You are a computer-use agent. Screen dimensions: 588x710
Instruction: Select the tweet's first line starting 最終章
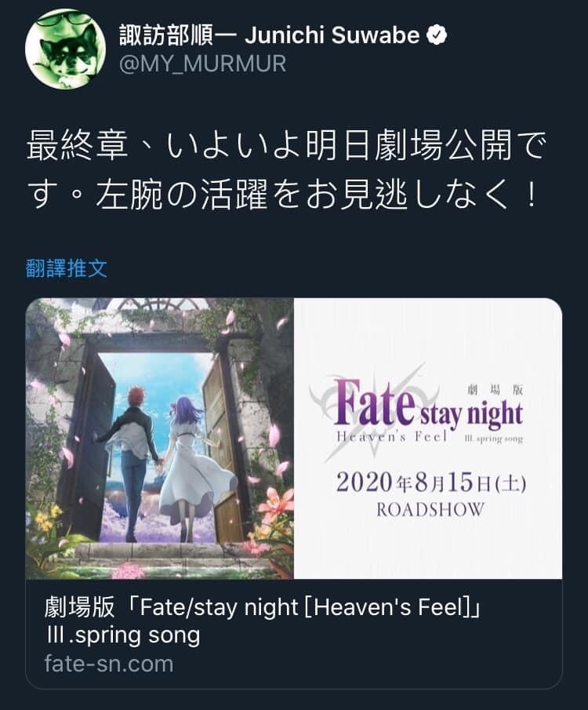click(x=286, y=145)
